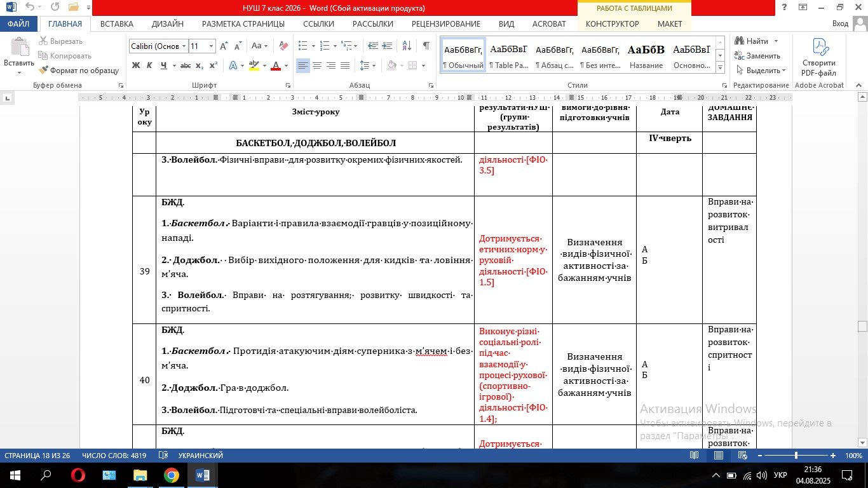
Task: Toggle Bold formatting (Ж)
Action: [135, 65]
